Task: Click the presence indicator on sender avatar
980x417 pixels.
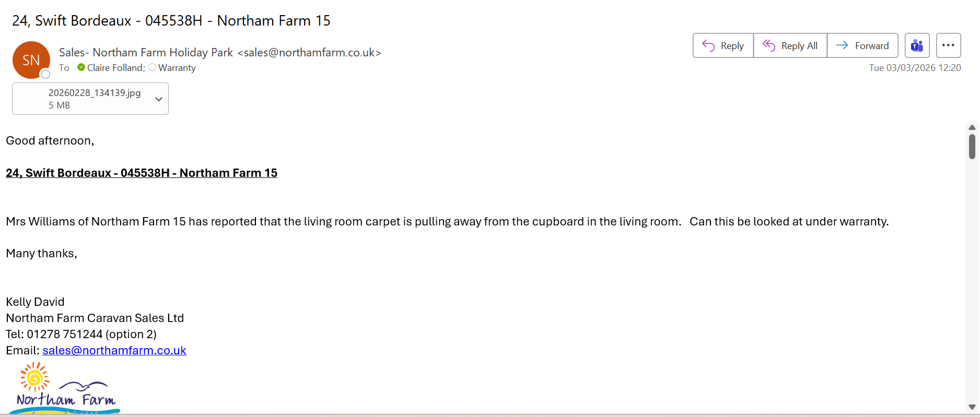Action: [x=45, y=74]
